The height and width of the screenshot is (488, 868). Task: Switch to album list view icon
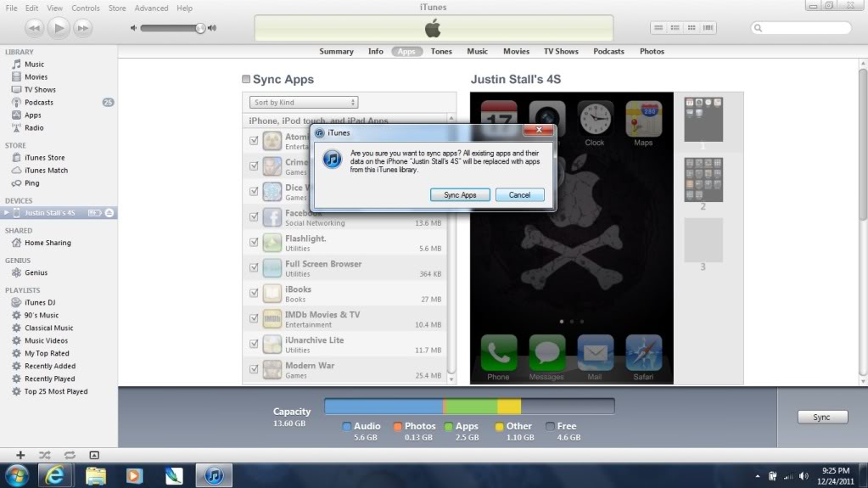coord(675,28)
